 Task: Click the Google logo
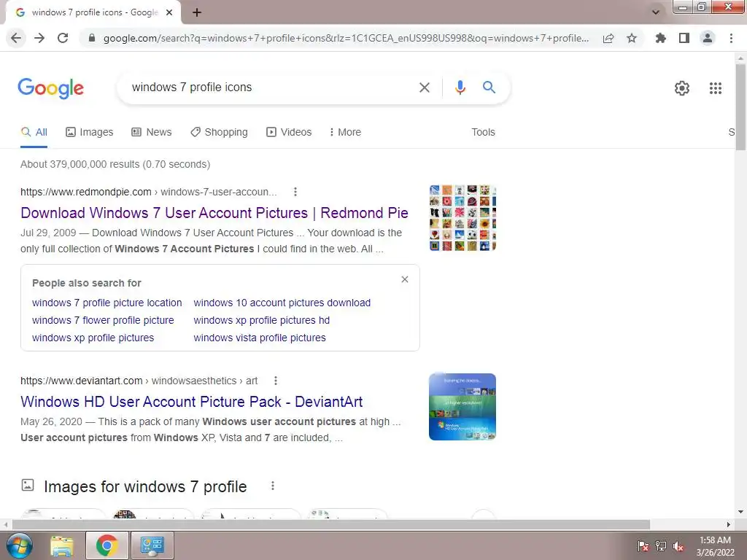tap(51, 88)
